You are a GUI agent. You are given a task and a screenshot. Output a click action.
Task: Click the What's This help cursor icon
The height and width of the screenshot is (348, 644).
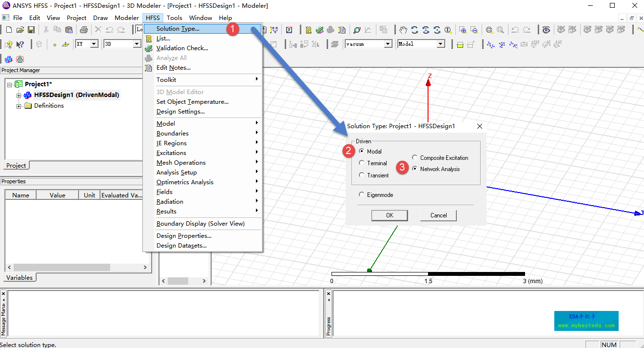[x=20, y=44]
